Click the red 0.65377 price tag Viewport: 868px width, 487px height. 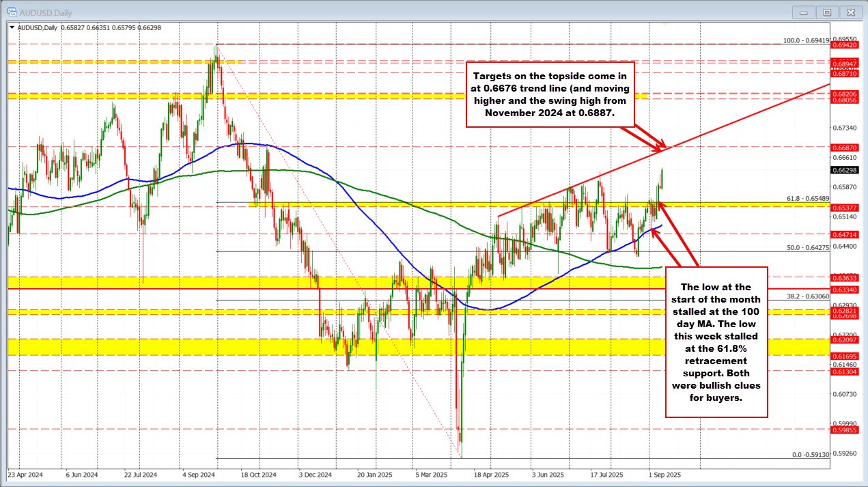click(x=844, y=206)
